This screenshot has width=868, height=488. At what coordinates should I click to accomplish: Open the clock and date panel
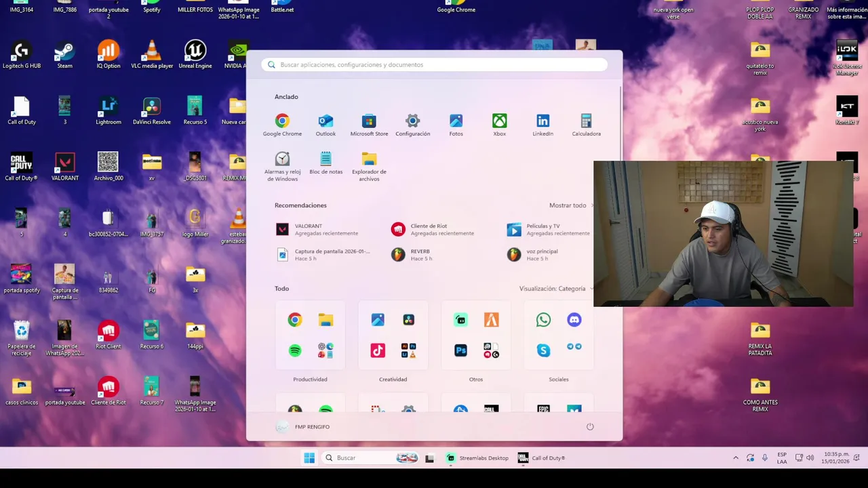[x=835, y=458]
